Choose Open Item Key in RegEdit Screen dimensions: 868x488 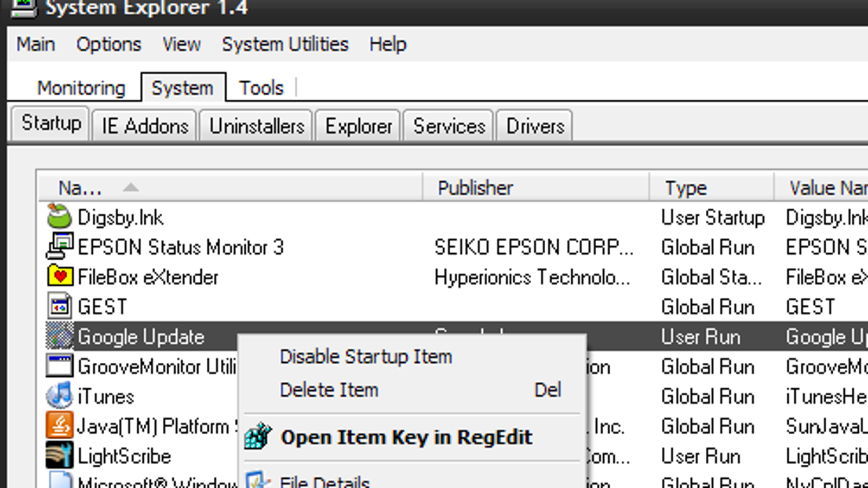tap(406, 437)
